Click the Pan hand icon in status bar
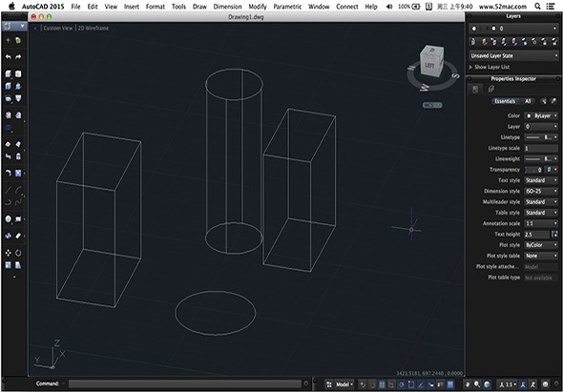The width and height of the screenshot is (563, 392). 468,384
